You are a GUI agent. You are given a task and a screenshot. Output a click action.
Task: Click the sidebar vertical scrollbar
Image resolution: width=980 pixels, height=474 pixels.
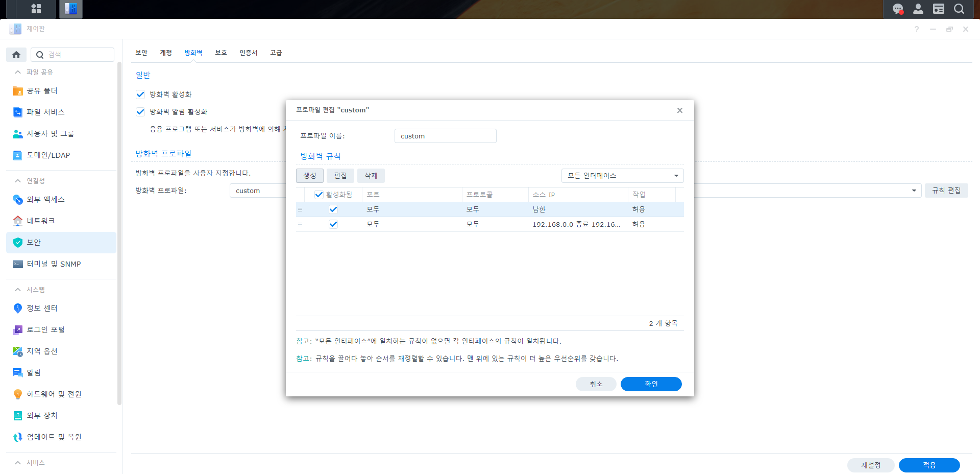pyautogui.click(x=119, y=233)
